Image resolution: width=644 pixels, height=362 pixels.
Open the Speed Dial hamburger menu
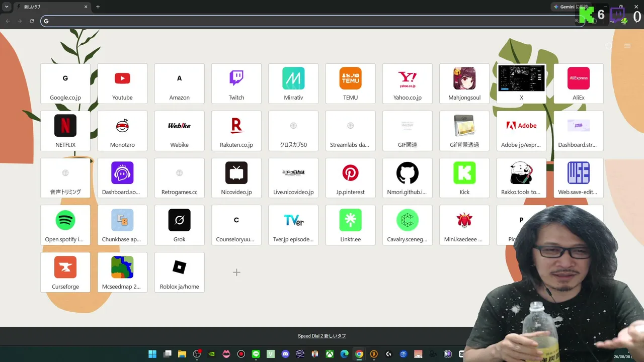(x=627, y=46)
